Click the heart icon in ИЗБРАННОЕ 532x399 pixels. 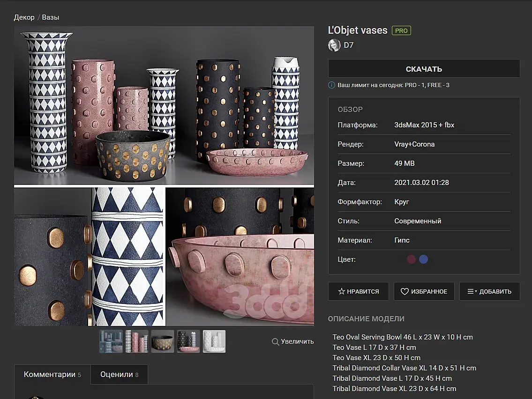click(405, 291)
